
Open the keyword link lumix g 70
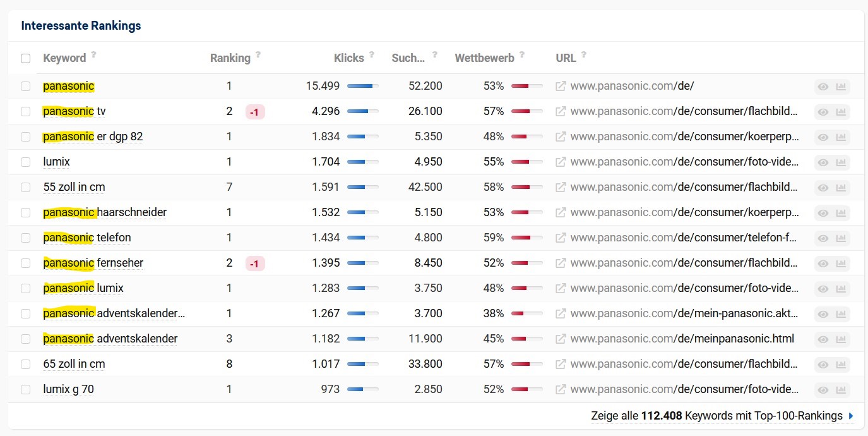[x=68, y=389]
